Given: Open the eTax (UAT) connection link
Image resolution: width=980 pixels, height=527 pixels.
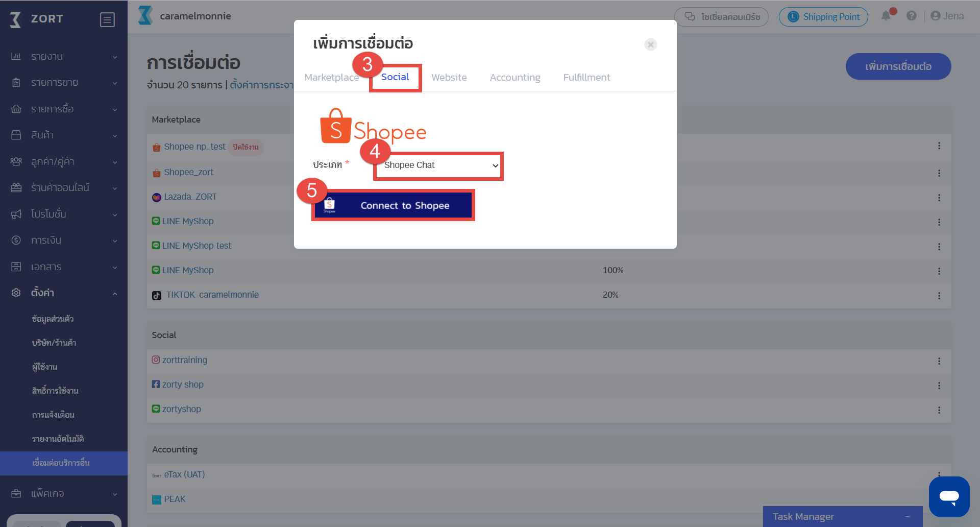Looking at the screenshot, I should coord(184,475).
